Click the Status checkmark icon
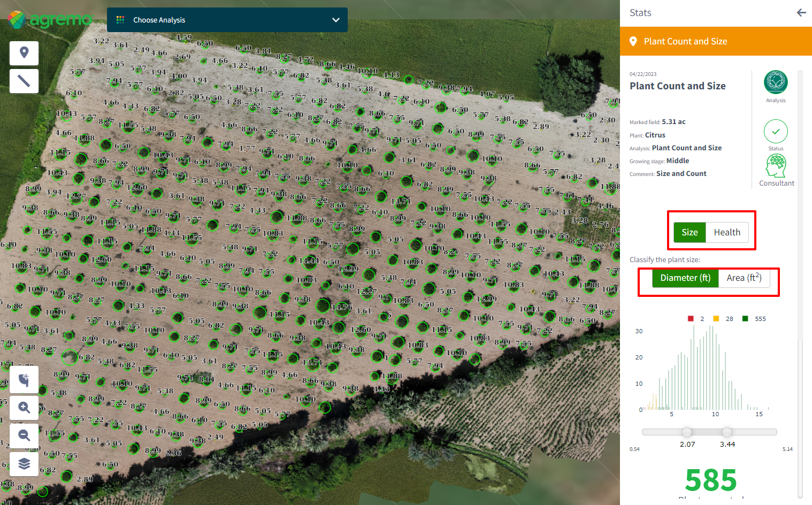Screen dimensions: 812x505 pyautogui.click(x=776, y=131)
